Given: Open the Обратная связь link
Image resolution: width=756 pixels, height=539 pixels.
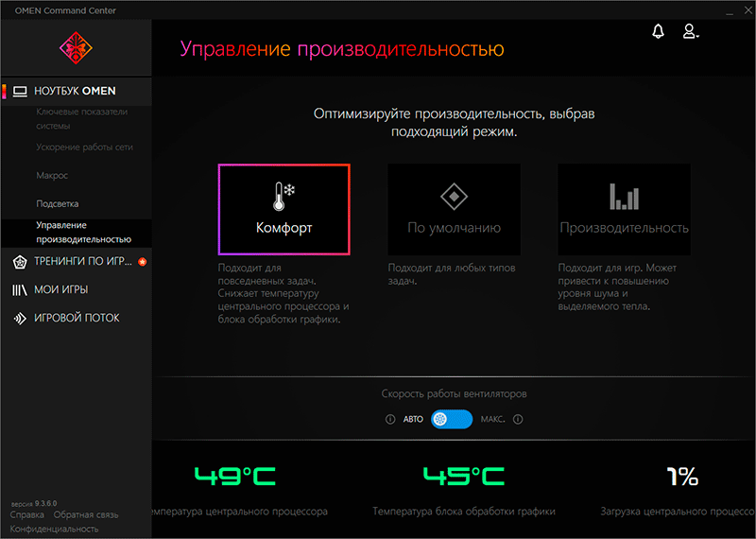Looking at the screenshot, I should tap(86, 514).
